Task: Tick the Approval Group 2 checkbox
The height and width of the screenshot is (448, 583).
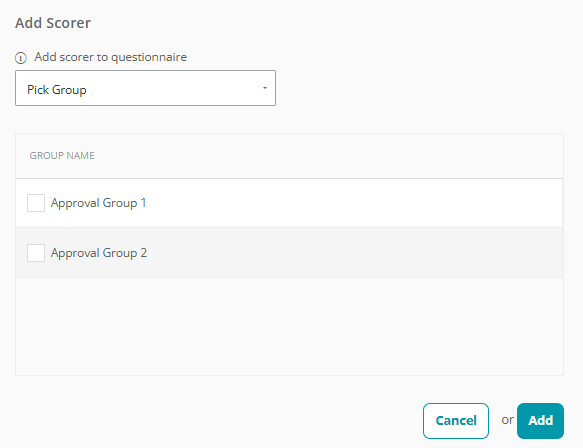Action: (36, 253)
